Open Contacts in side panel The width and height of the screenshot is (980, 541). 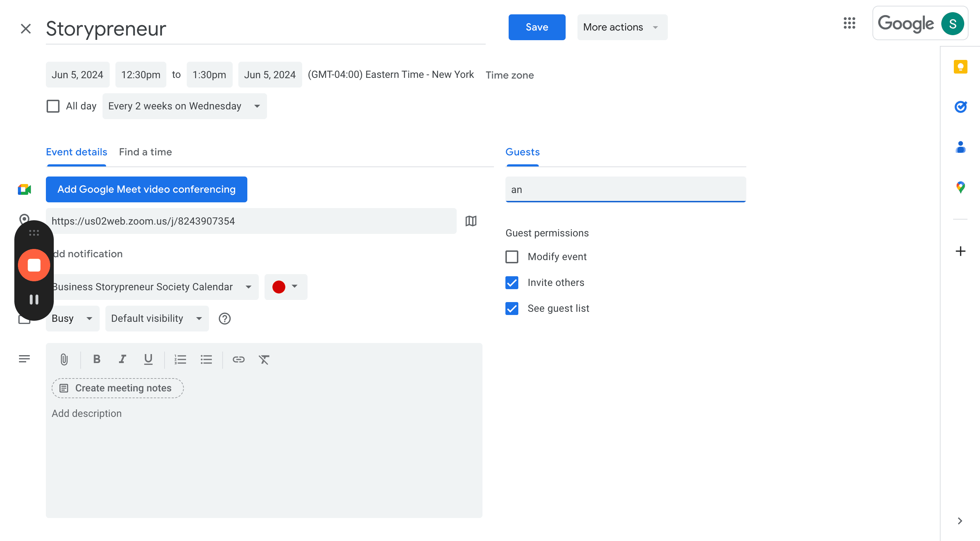tap(960, 147)
